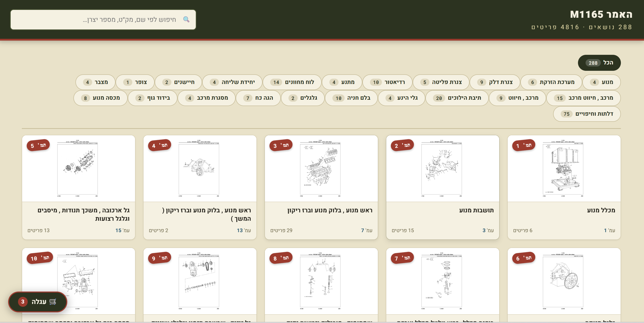Viewport: 644px width, 323px height.
Task: Open the גל ארכובה card title
Action: (84, 214)
